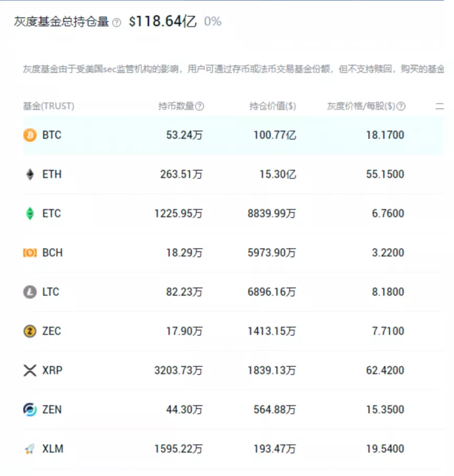Image resolution: width=454 pixels, height=476 pixels.
Task: Click BCH holding amount 18.29万
Action: click(x=184, y=253)
